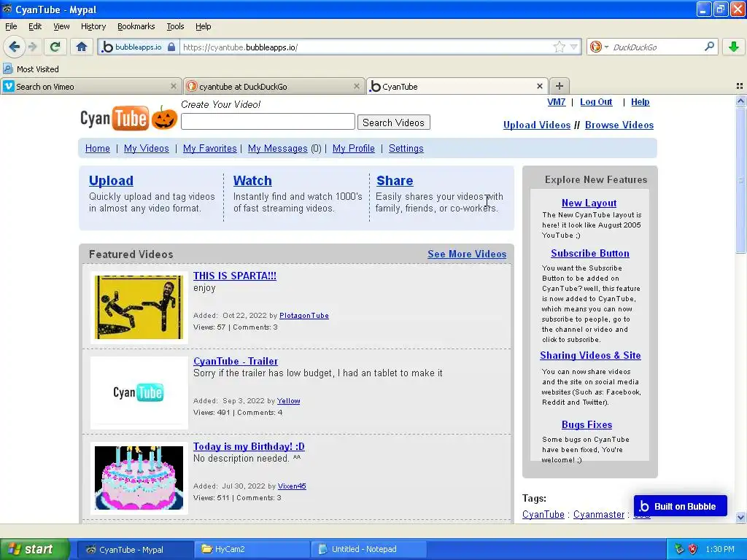Screen dimensions: 747x560
Task: Focus the video search text field
Action: (x=268, y=122)
